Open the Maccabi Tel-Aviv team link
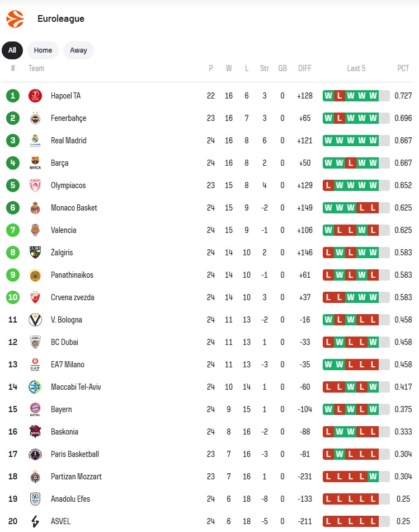This screenshot has height=532, width=419. 76,387
